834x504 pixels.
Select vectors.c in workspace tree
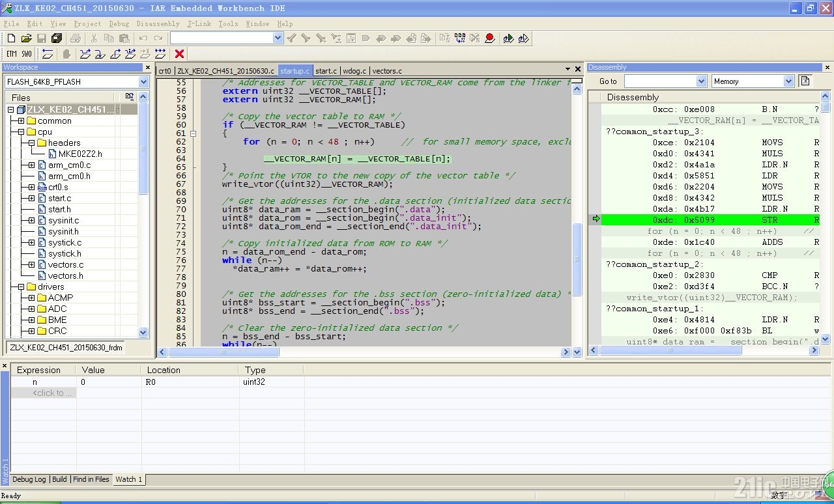point(66,264)
